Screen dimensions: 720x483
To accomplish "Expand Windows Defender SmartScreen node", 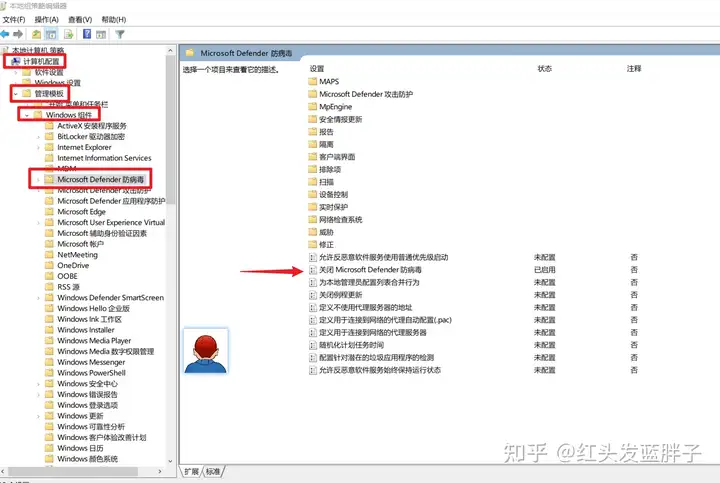I will 38,298.
